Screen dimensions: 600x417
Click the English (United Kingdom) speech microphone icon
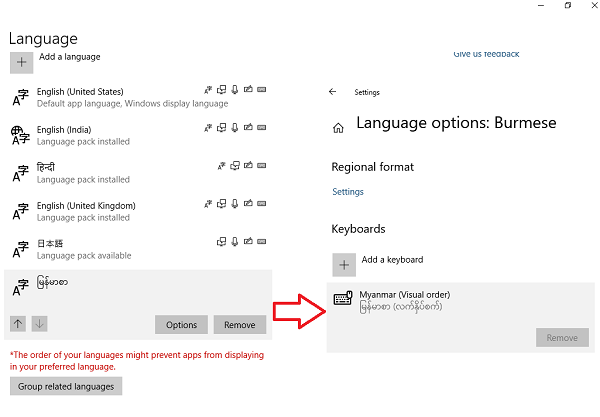coord(235,203)
